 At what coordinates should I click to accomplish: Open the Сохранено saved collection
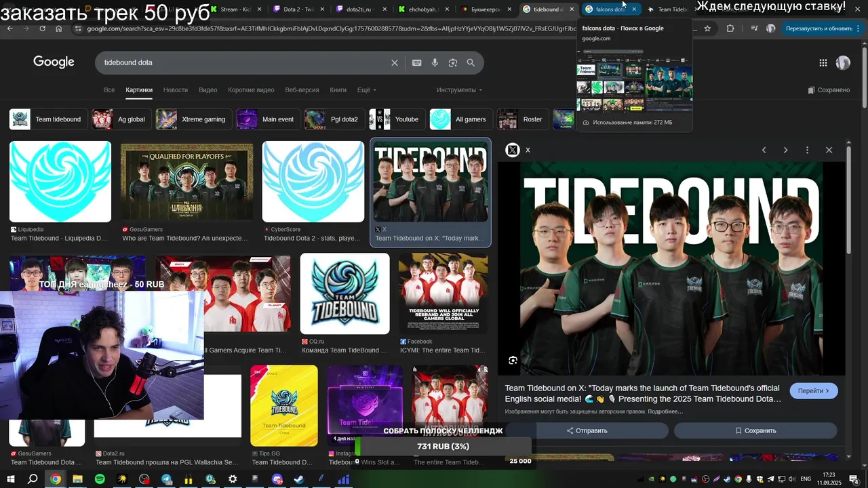tap(829, 90)
